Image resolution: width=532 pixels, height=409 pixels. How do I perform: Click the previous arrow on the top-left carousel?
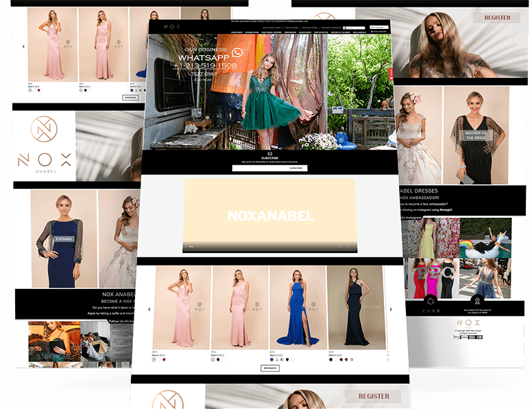(x=23, y=47)
